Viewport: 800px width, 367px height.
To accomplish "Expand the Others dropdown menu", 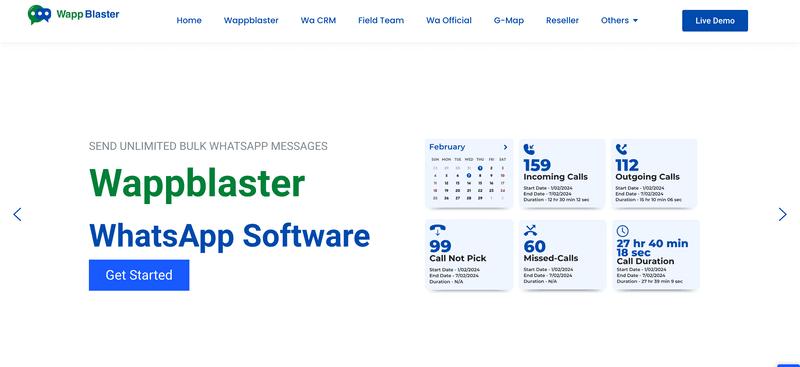I will (x=619, y=20).
